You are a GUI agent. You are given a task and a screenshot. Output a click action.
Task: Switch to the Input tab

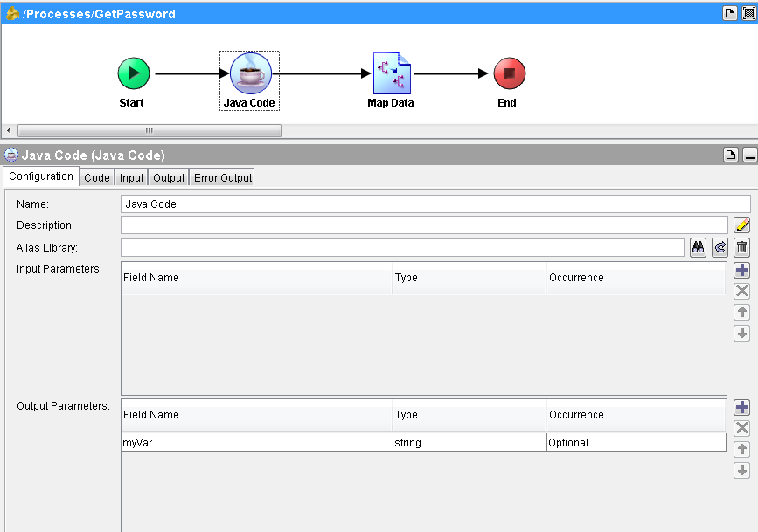(131, 178)
